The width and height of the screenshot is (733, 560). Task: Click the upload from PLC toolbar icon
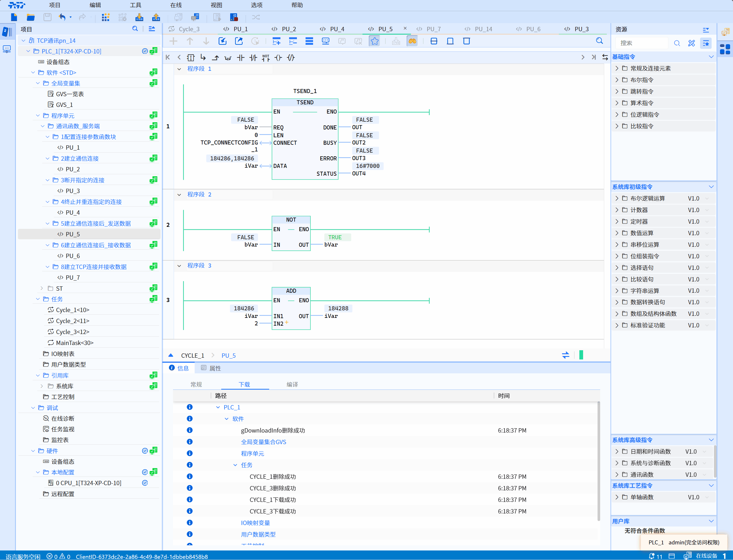click(x=156, y=17)
